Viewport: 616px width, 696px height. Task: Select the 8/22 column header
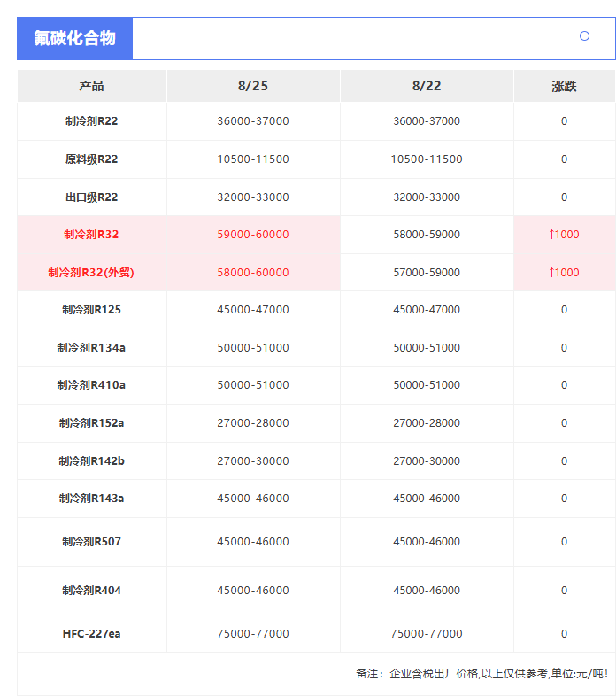(x=427, y=86)
